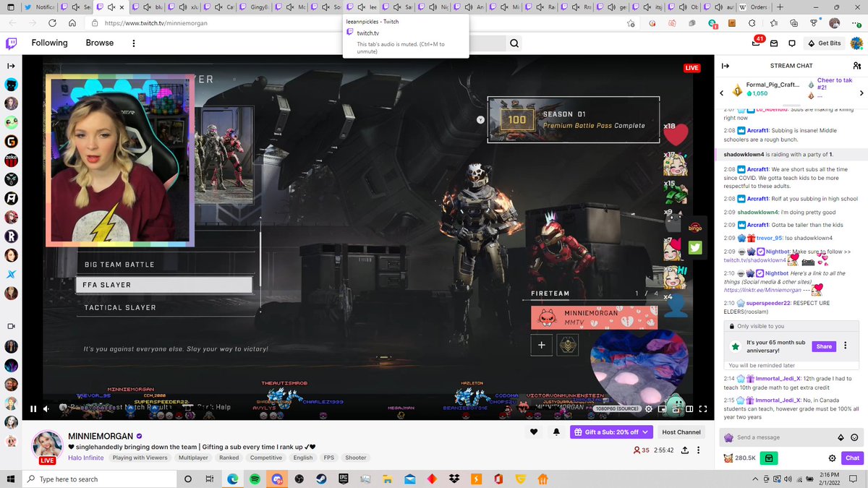Open the Following page

coord(49,43)
